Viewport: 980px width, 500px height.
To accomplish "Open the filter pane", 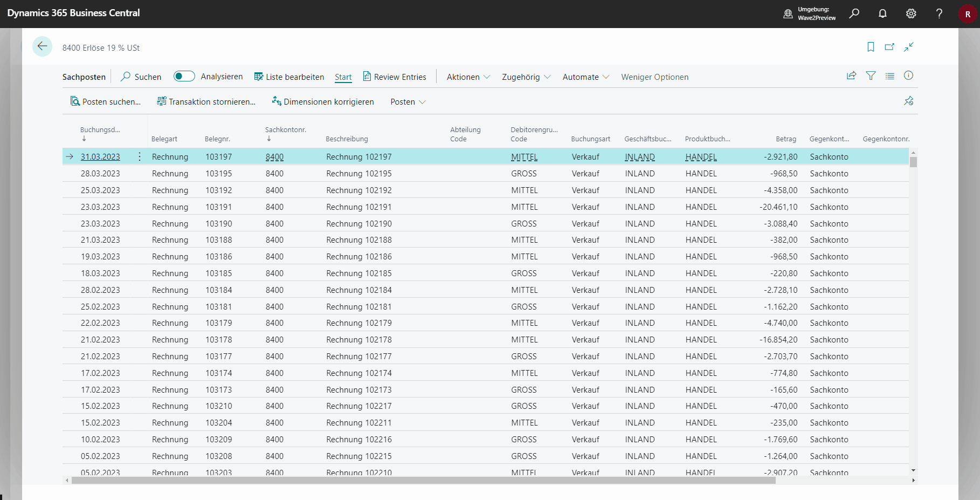I will click(x=871, y=76).
